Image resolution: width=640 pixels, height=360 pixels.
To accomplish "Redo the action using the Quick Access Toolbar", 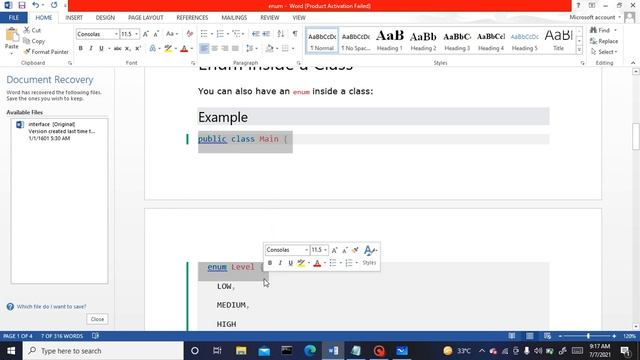I will pyautogui.click(x=54, y=5).
